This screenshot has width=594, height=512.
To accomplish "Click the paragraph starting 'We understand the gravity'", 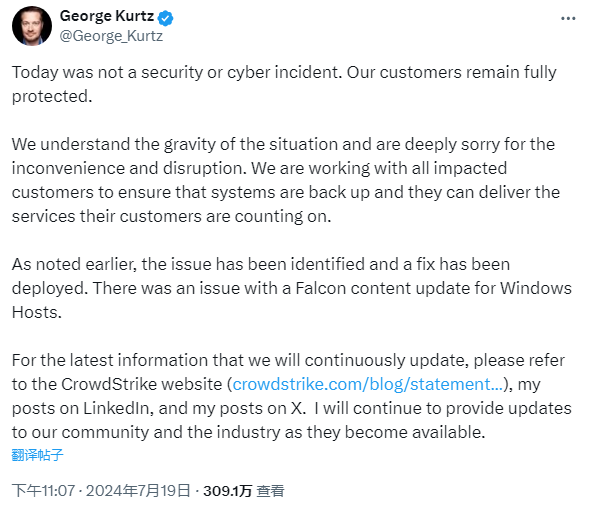I will point(286,180).
